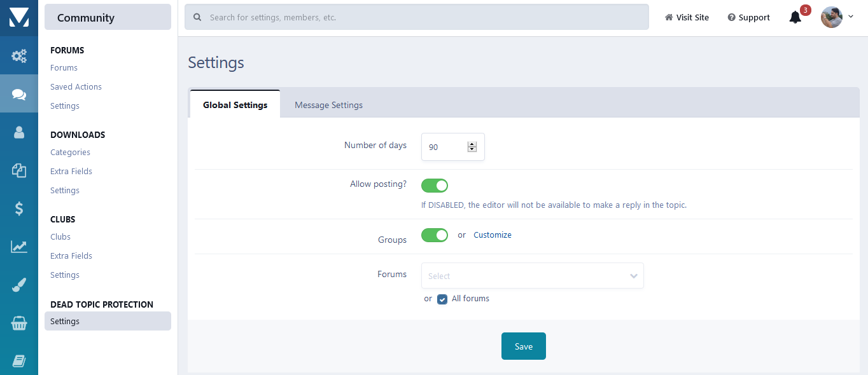This screenshot has height=375, width=868.
Task: Toggle the Groups switch off
Action: 435,235
